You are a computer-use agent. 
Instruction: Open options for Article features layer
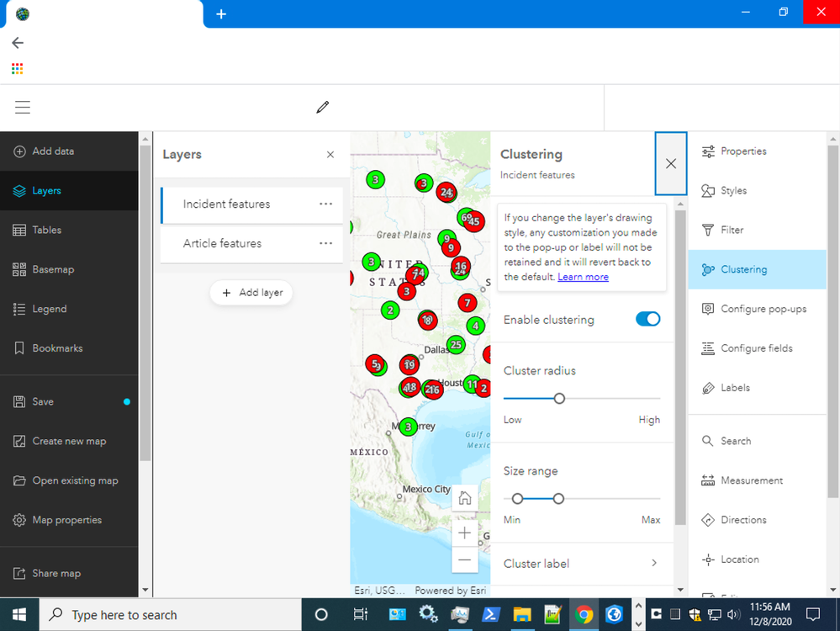tap(325, 243)
